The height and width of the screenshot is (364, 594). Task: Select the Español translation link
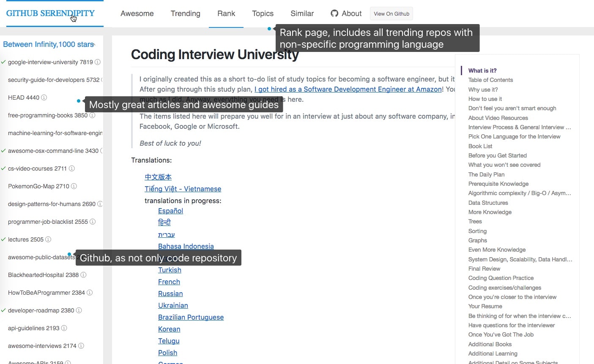point(170,211)
